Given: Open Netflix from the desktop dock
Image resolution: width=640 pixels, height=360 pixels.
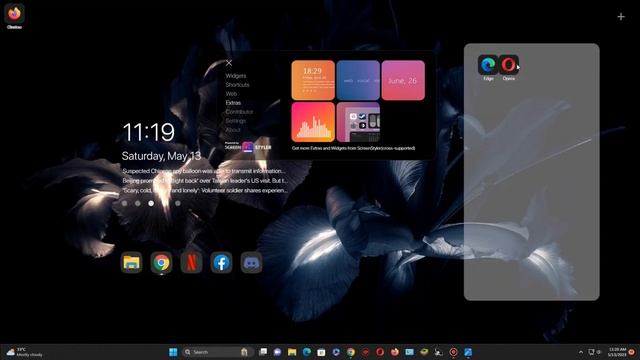Looking at the screenshot, I should [191, 262].
